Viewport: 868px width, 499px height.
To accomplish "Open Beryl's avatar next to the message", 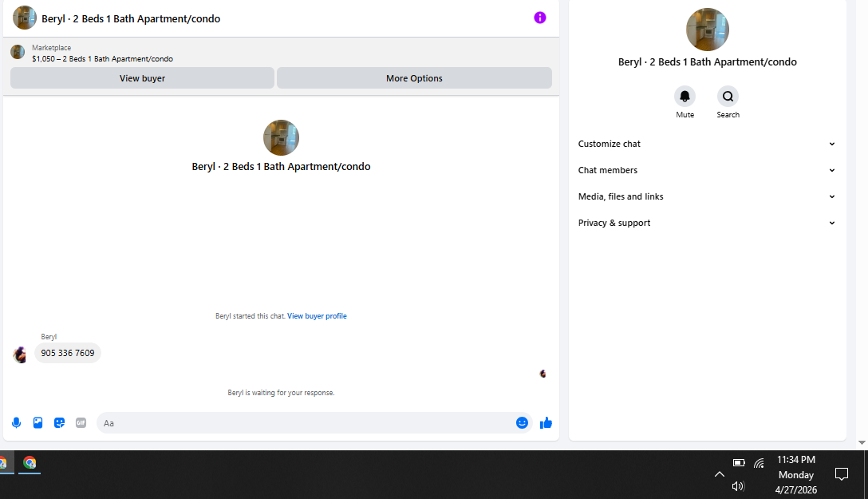I will [19, 354].
